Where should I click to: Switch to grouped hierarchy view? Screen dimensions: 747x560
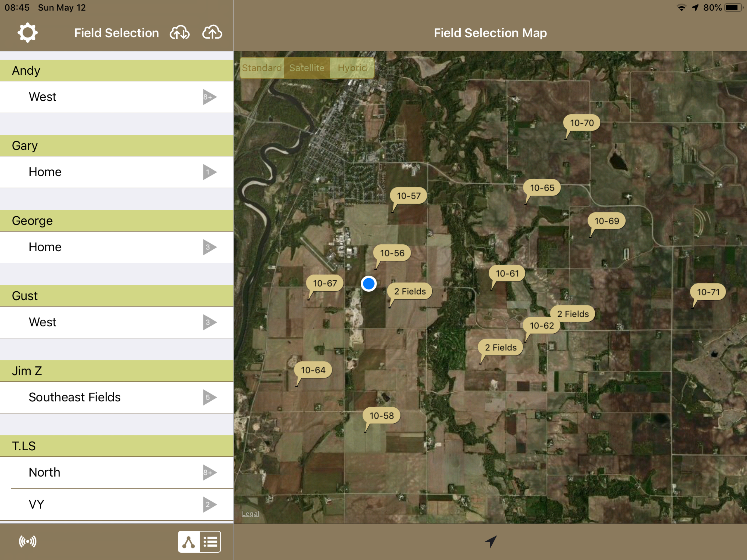point(189,542)
